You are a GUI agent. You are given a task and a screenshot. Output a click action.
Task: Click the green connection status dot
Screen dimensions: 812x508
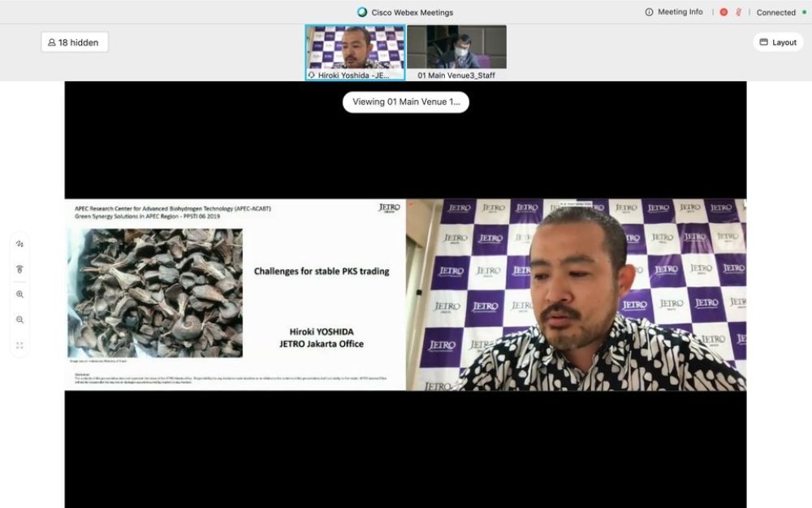tap(804, 12)
